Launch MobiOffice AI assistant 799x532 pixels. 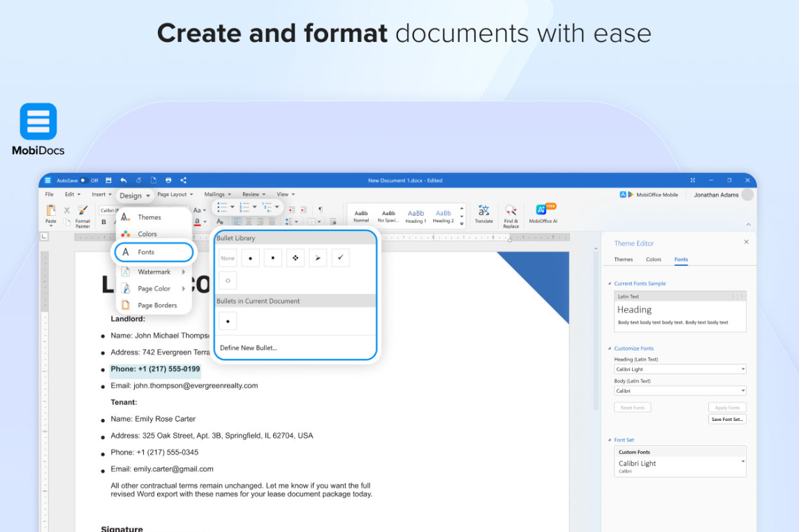(543, 212)
